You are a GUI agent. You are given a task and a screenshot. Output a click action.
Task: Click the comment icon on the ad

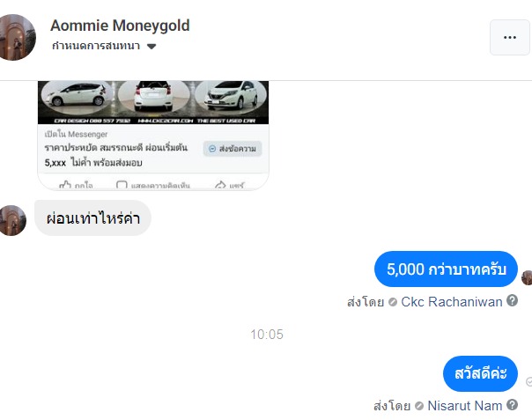coord(122,185)
